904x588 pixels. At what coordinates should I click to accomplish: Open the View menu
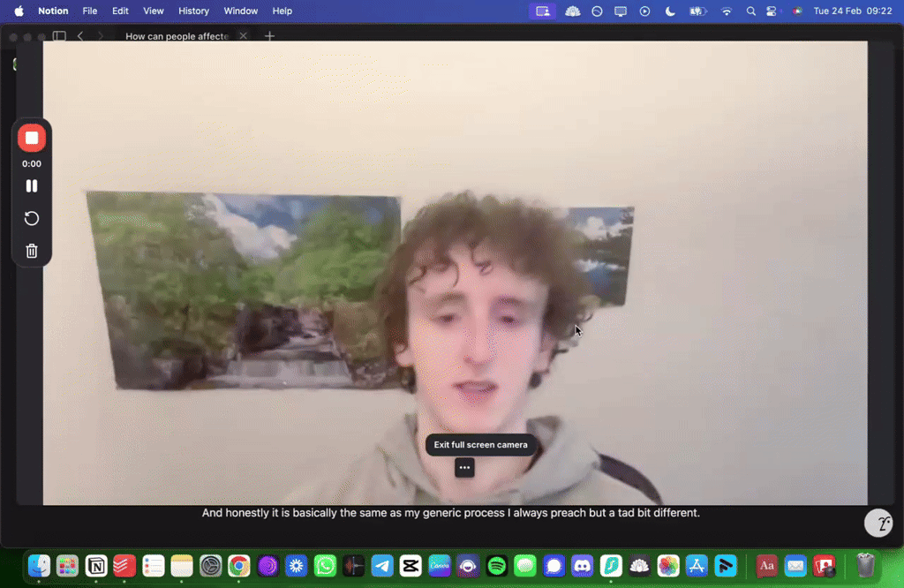point(154,11)
